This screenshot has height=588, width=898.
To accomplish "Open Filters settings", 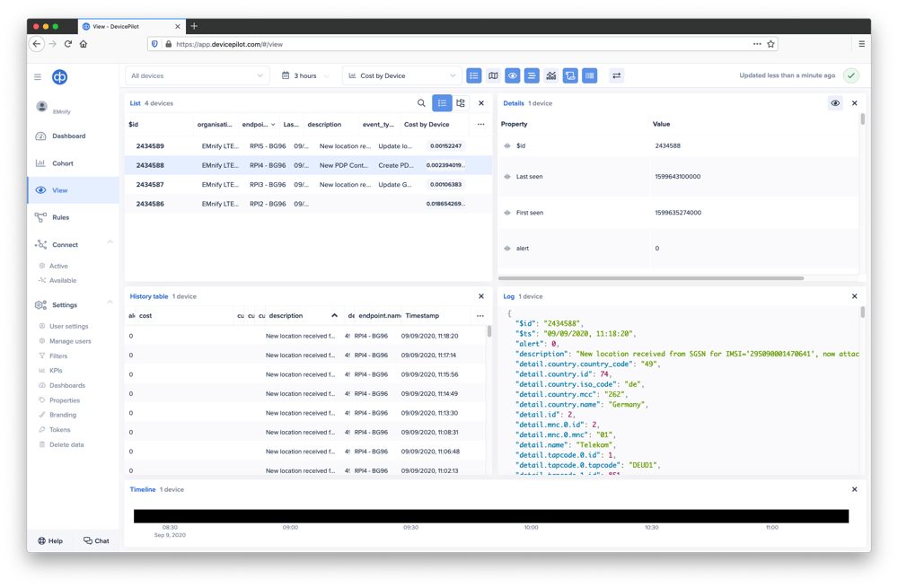I will pos(57,356).
